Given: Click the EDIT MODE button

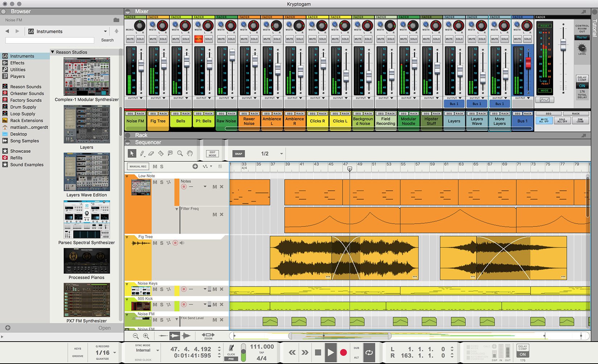Looking at the screenshot, I should coord(212,154).
